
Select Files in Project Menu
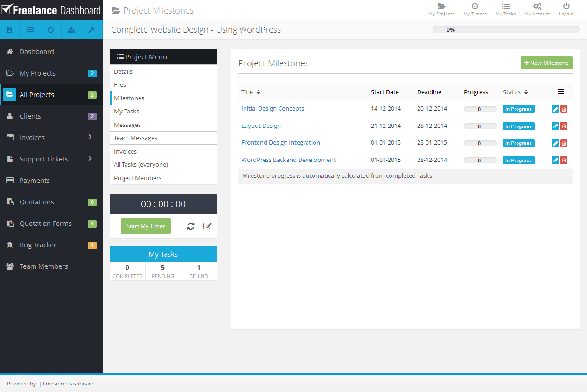coord(120,85)
